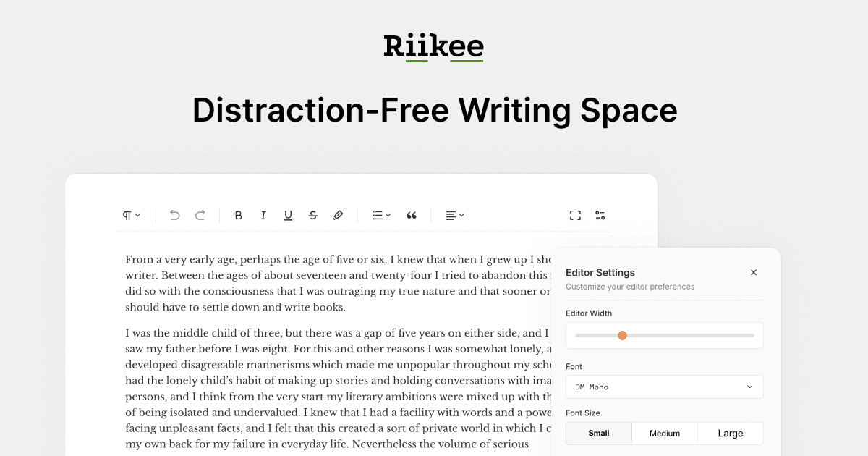Underline the selected text
Viewport: 868px width, 456px height.
(x=288, y=215)
